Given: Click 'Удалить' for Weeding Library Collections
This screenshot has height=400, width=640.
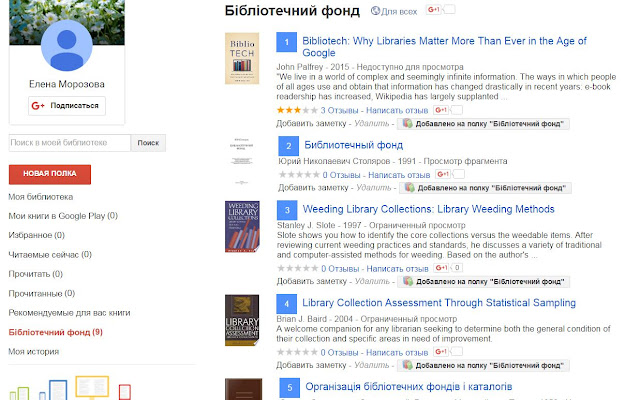Looking at the screenshot, I should pos(372,281).
